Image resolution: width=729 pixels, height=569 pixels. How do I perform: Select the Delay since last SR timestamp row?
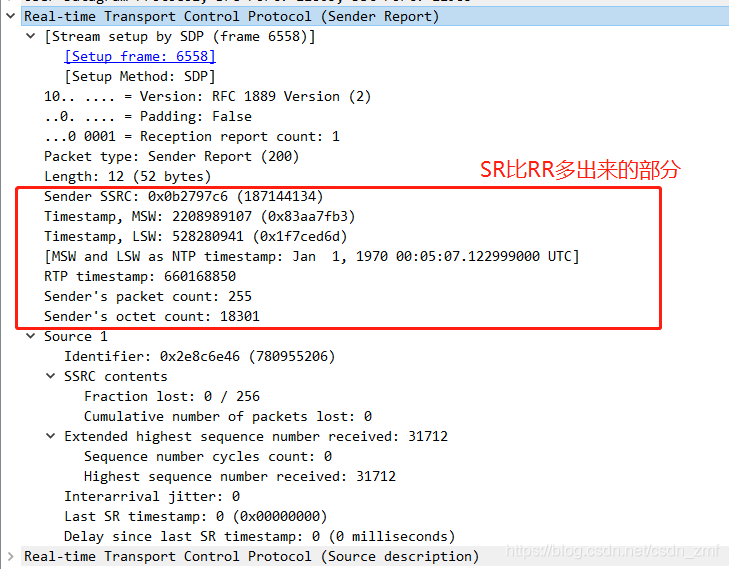pyautogui.click(x=259, y=536)
